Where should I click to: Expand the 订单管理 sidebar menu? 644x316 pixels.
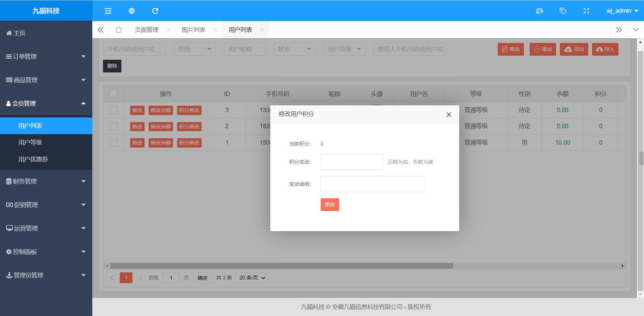[46, 57]
